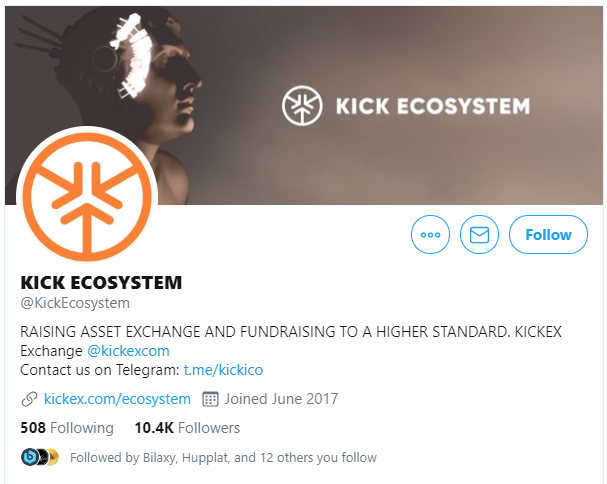Viewport: 607px width, 484px height.
Task: Click the calendar icon beside join date
Action: click(x=210, y=399)
